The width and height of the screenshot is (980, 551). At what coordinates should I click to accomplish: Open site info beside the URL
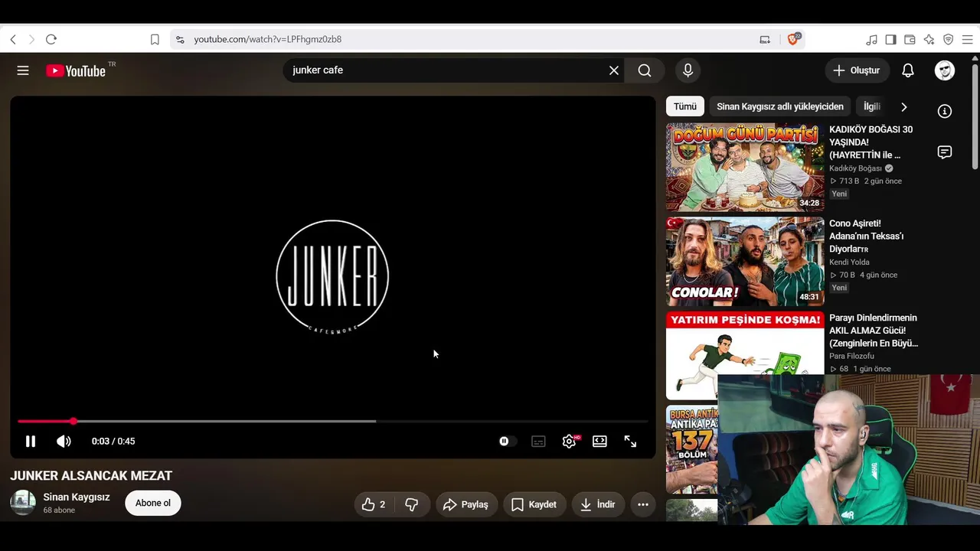pos(180,39)
